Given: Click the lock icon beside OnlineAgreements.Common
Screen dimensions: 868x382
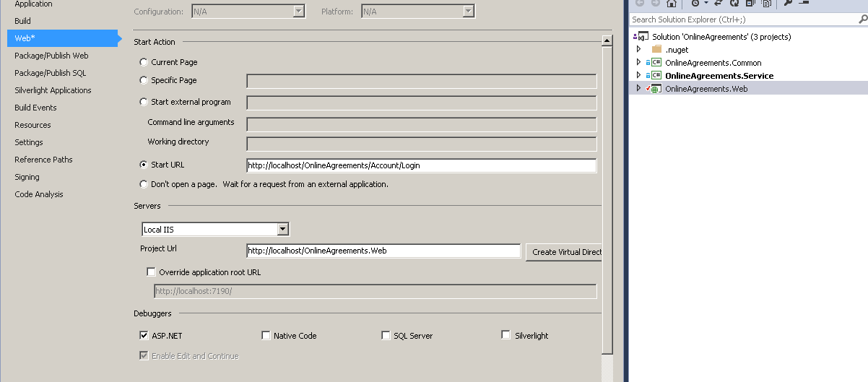Looking at the screenshot, I should (x=648, y=63).
